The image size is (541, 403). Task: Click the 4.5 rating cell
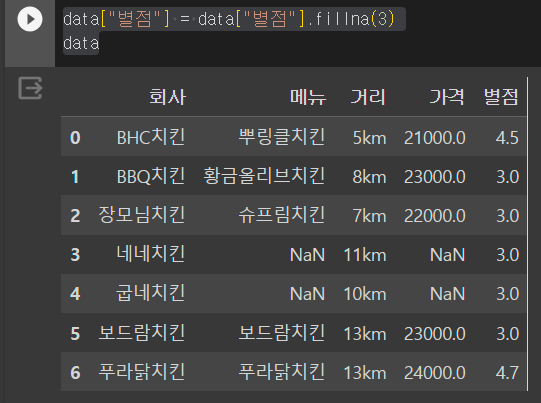tap(507, 138)
